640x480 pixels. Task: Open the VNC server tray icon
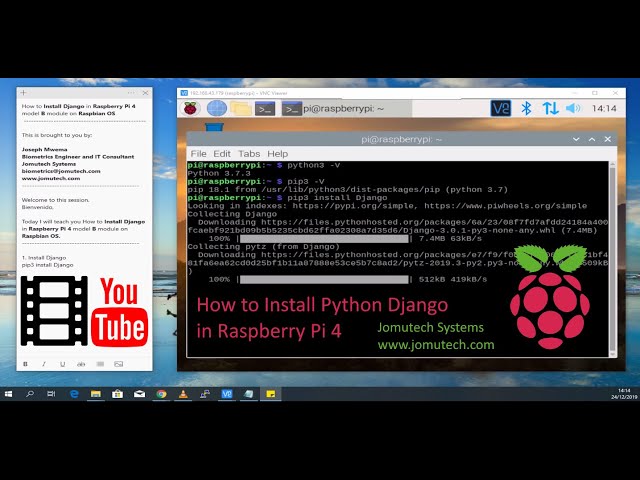pyautogui.click(x=500, y=109)
